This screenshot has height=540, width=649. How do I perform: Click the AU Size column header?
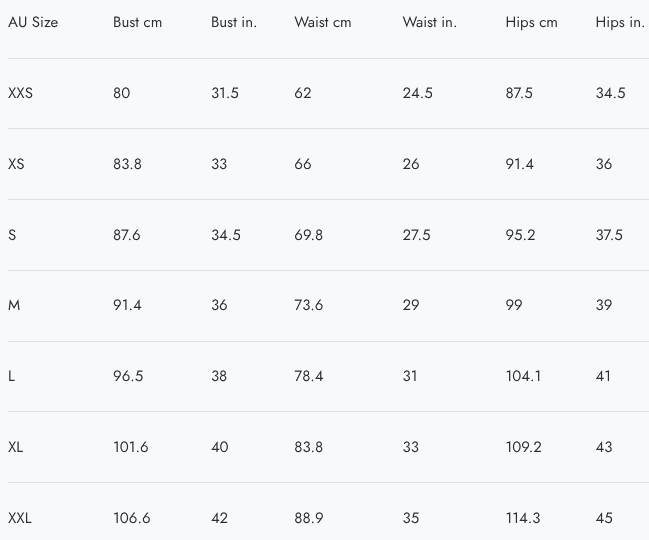click(33, 22)
